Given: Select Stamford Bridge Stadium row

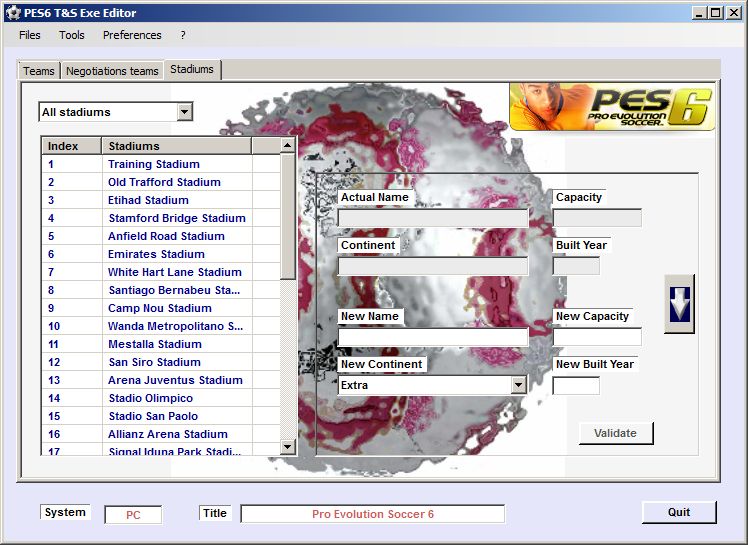Looking at the screenshot, I should [161, 218].
